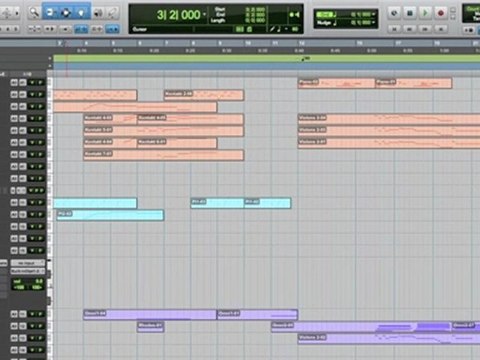The height and width of the screenshot is (360, 480).
Task: Select the Trim tool
Action: coord(50,13)
